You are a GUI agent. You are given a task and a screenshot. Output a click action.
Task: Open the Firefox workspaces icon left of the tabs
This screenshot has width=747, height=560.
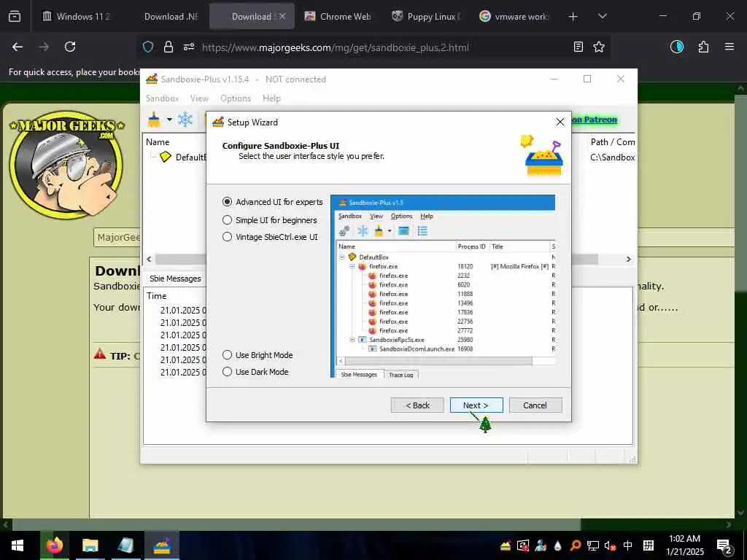(x=15, y=17)
